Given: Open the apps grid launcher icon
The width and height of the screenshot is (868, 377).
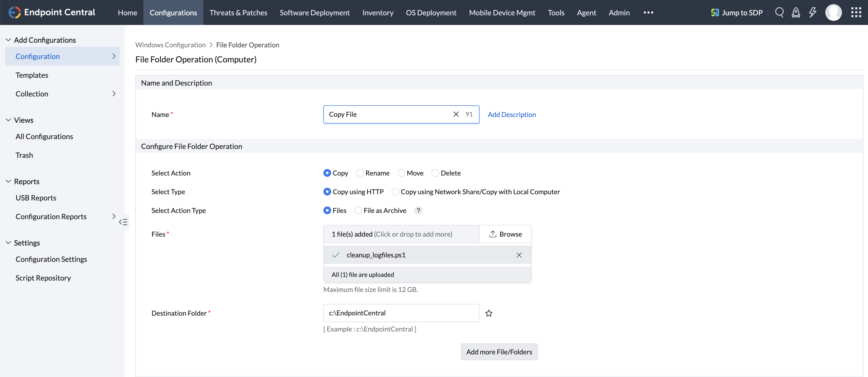Looking at the screenshot, I should 856,12.
